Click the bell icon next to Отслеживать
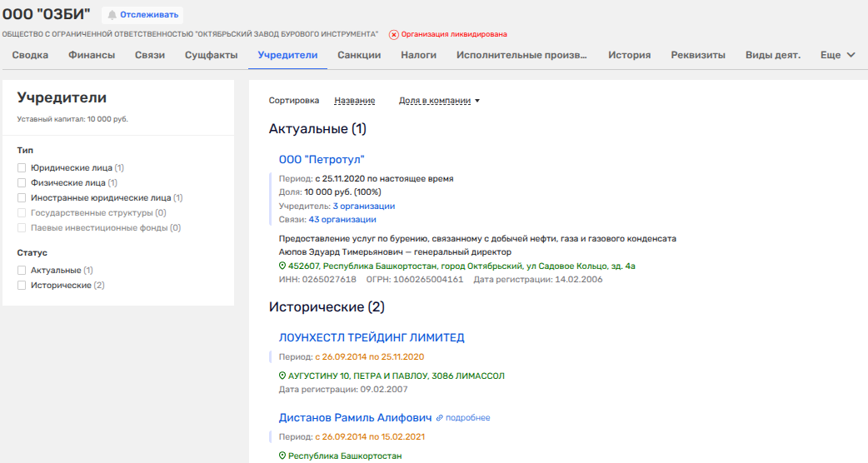 click(112, 15)
